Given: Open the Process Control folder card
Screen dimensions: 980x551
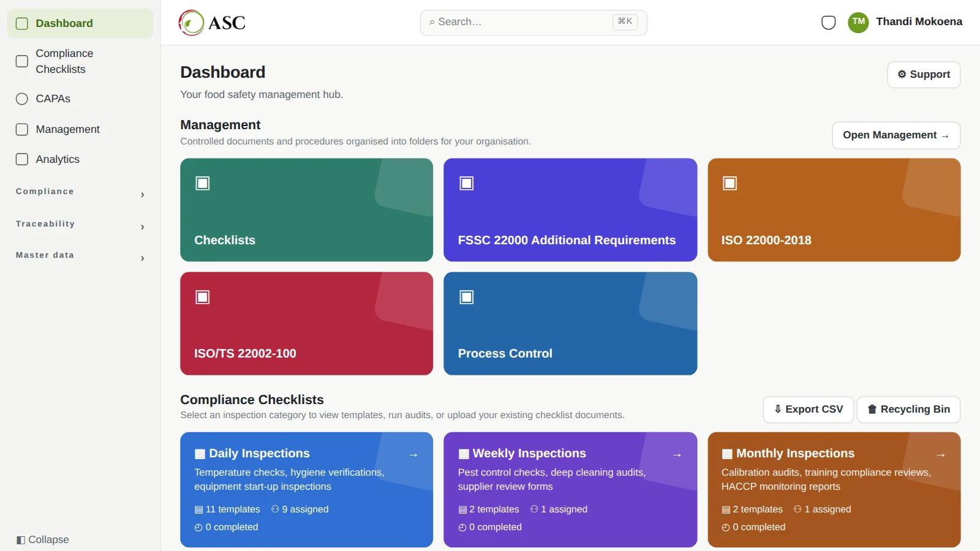Looking at the screenshot, I should pos(570,323).
